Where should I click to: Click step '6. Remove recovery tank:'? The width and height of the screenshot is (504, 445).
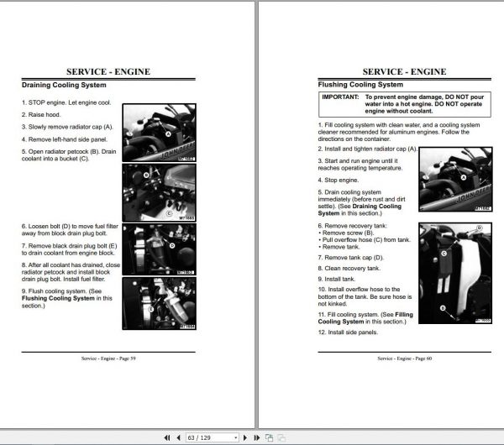pos(353,226)
